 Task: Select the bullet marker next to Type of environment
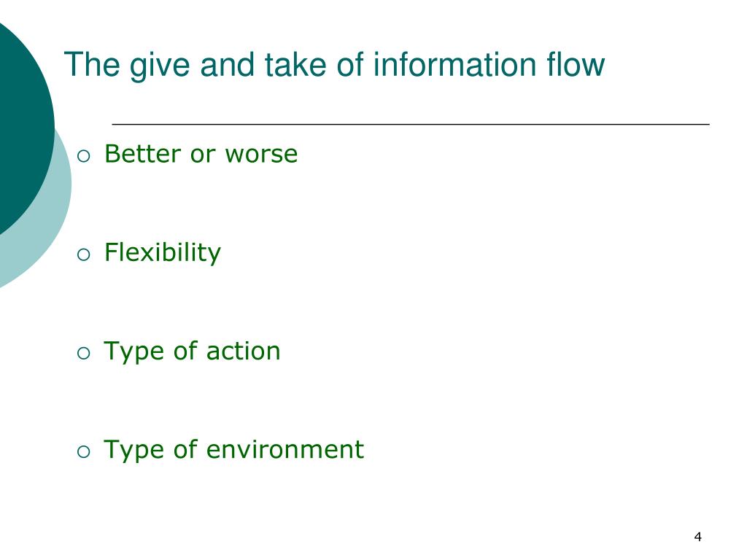[83, 451]
